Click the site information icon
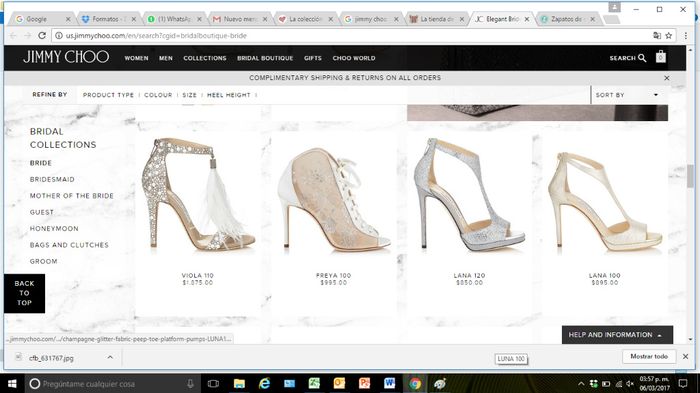This screenshot has width=700, height=393. [x=58, y=35]
